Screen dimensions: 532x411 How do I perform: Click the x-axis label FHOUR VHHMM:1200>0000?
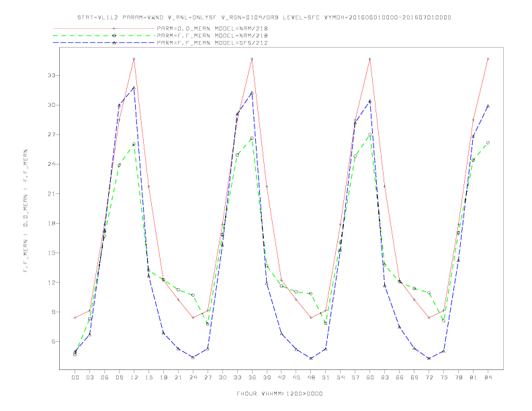pyautogui.click(x=279, y=394)
